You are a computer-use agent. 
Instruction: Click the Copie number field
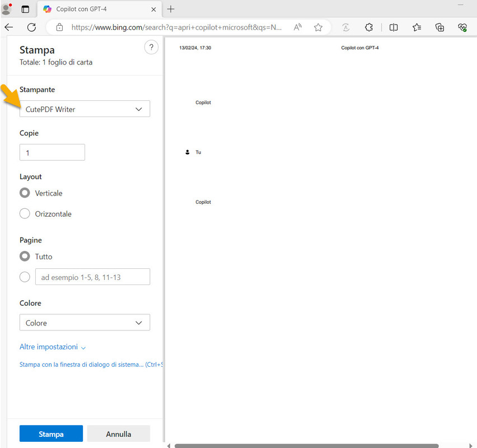tap(52, 152)
